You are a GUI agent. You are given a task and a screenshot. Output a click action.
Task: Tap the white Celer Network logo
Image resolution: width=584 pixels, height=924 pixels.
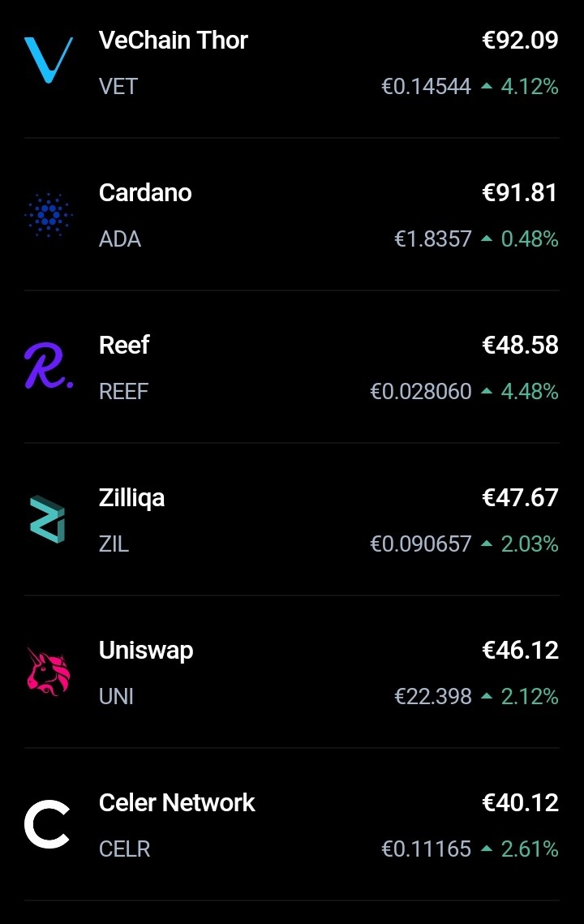tap(47, 824)
